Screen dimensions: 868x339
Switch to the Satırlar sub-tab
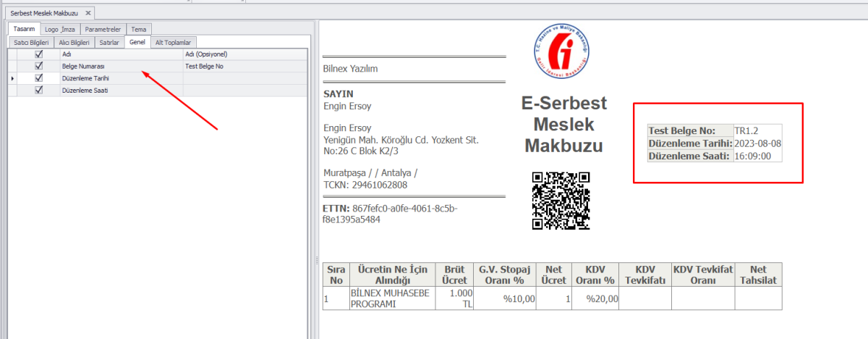coord(109,43)
